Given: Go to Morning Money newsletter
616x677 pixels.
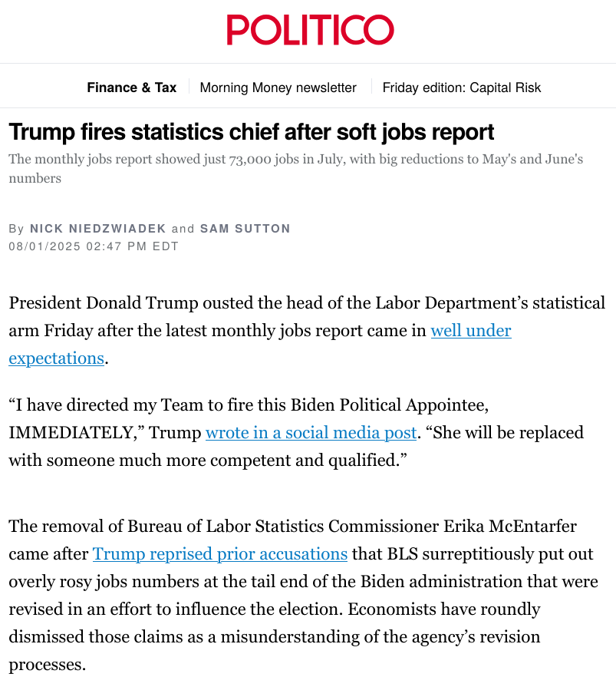Looking at the screenshot, I should coord(278,88).
